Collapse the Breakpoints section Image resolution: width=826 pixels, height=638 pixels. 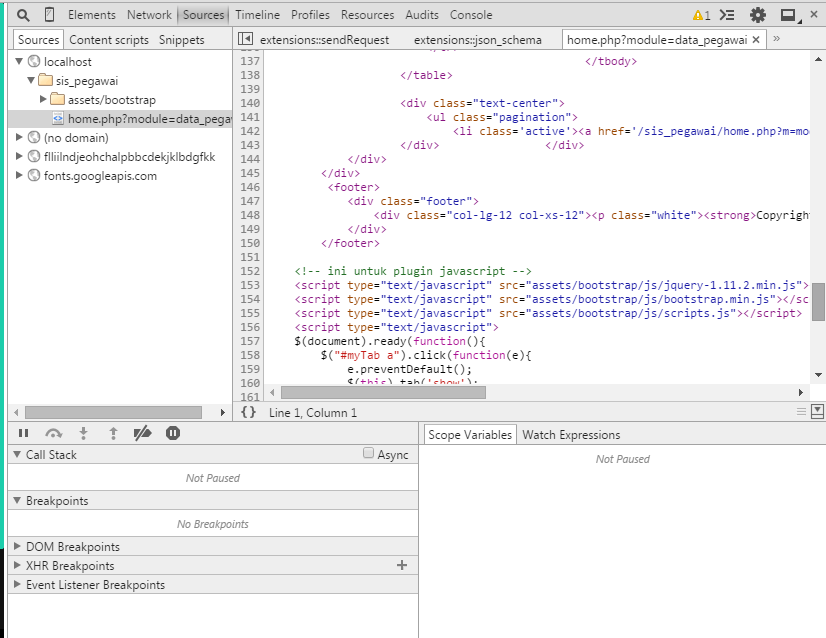(x=17, y=500)
